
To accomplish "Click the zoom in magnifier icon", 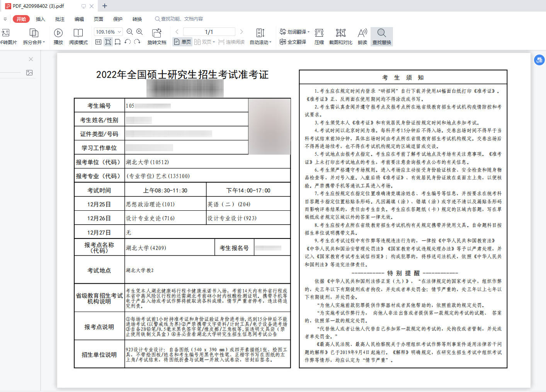I will tap(139, 32).
